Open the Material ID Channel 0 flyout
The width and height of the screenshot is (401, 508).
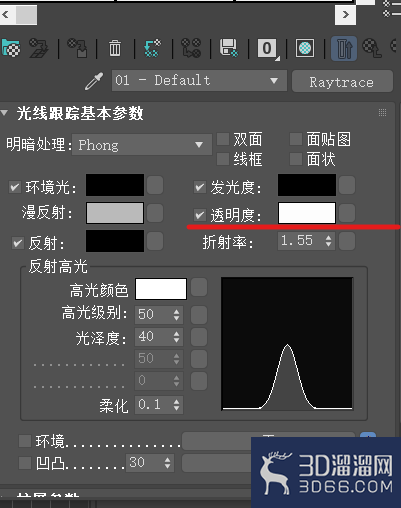[268, 49]
